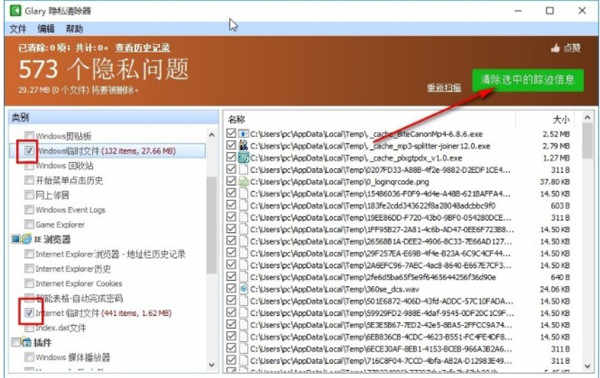Click the blank file icon of 2A6EFC96-7AEC row

click(243, 265)
